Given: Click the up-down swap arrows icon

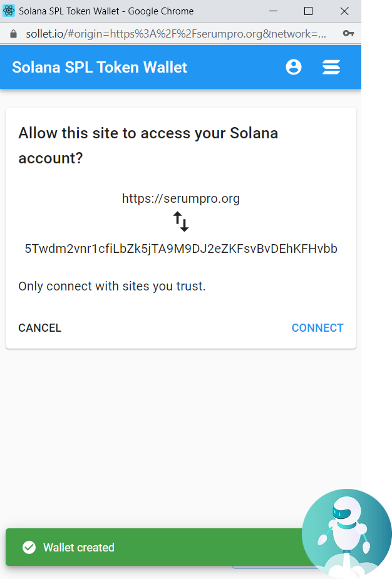Looking at the screenshot, I should (x=181, y=222).
